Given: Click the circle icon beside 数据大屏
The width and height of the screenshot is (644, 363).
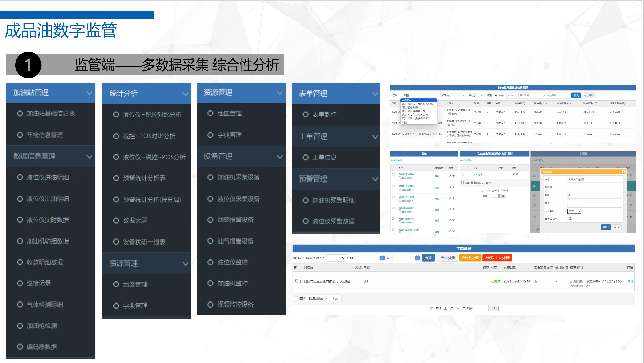Looking at the screenshot, I should pos(116,220).
